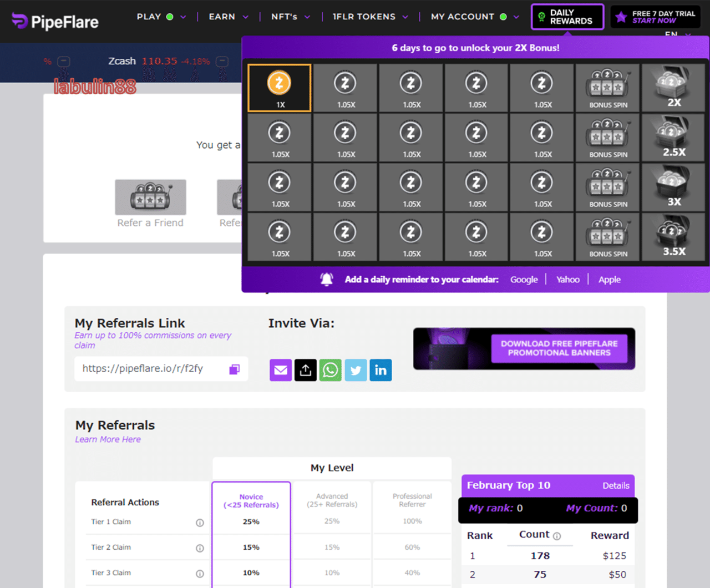Click the My rank: 0 label
The width and height of the screenshot is (710, 588).
tap(495, 508)
